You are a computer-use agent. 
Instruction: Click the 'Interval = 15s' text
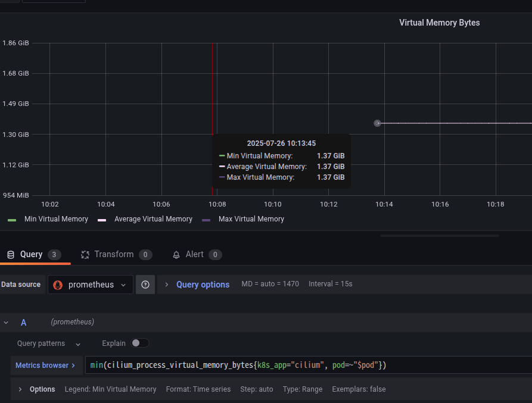(x=331, y=284)
